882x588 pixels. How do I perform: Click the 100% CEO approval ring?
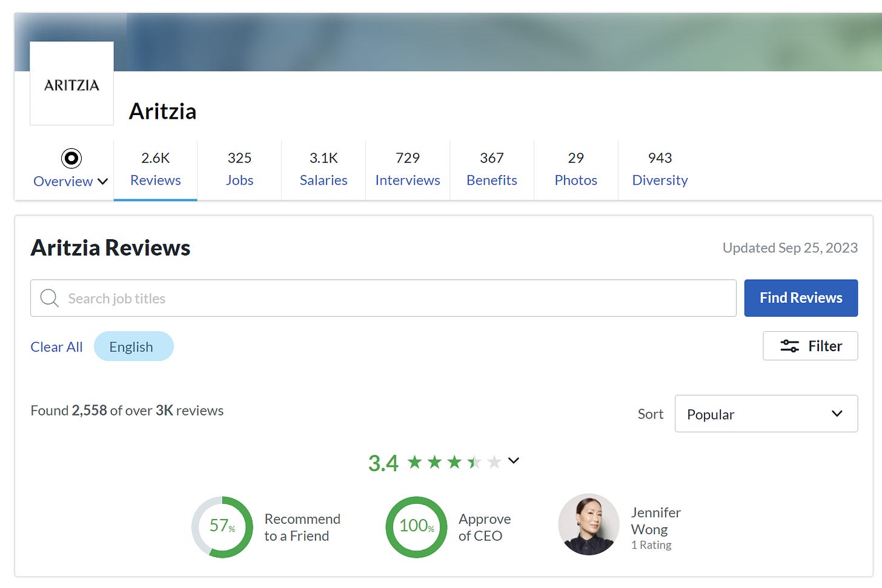coord(416,527)
